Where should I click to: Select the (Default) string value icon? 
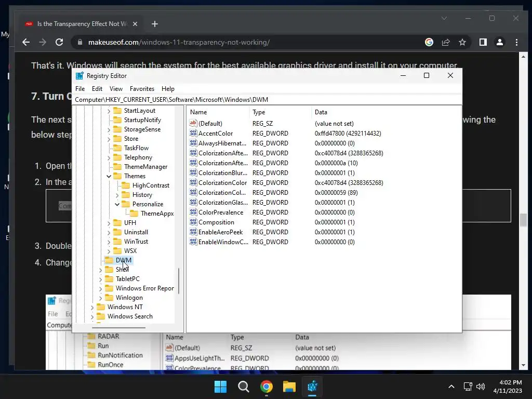click(193, 124)
